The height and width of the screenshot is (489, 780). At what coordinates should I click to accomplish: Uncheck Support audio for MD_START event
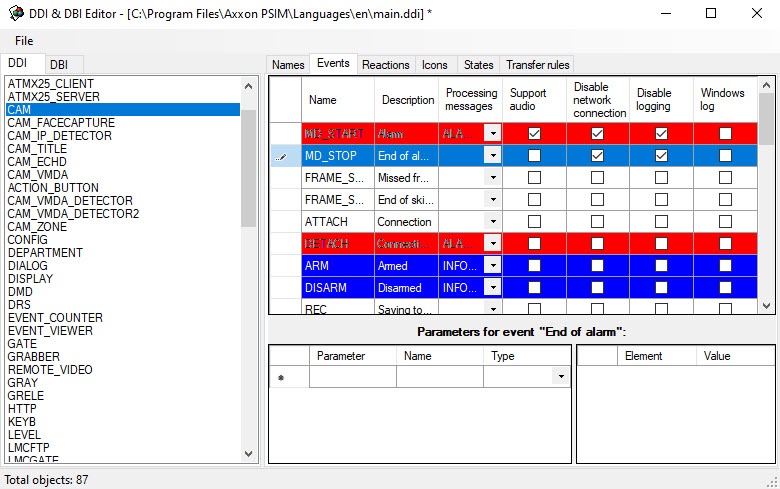(x=534, y=133)
